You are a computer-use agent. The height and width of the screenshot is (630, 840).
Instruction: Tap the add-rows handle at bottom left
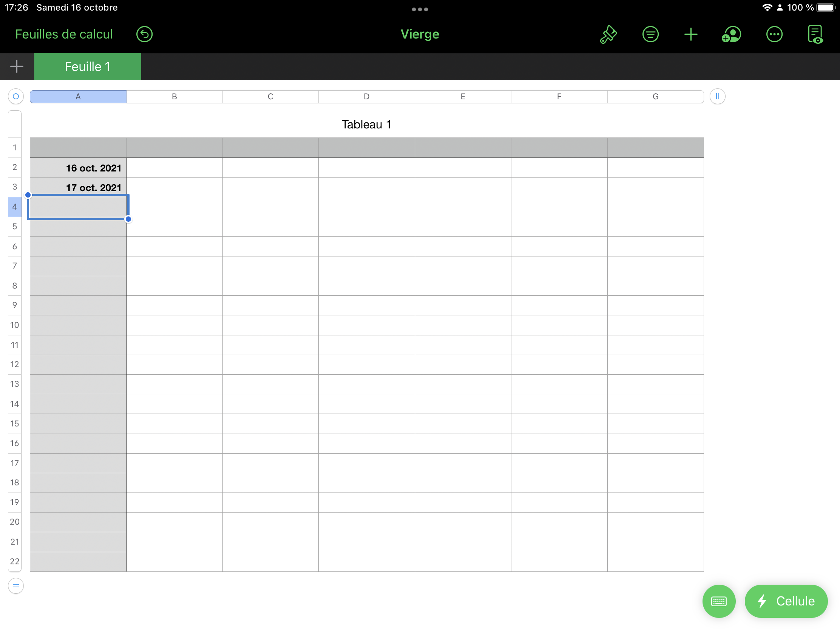[15, 585]
